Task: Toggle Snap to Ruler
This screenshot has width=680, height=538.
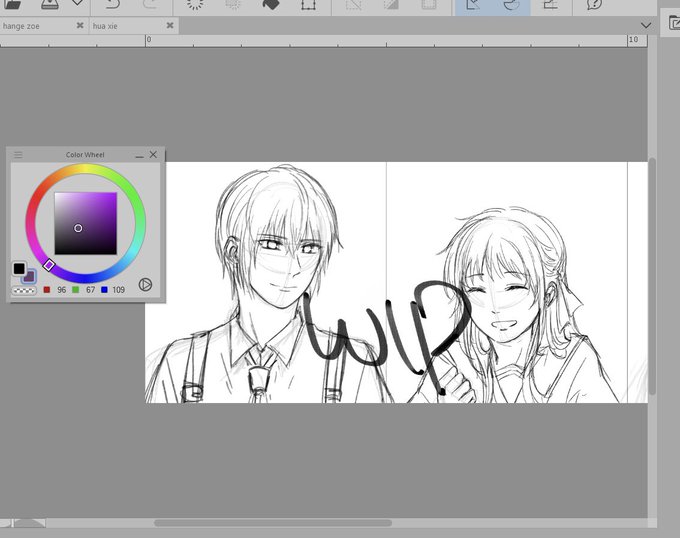Action: (474, 4)
